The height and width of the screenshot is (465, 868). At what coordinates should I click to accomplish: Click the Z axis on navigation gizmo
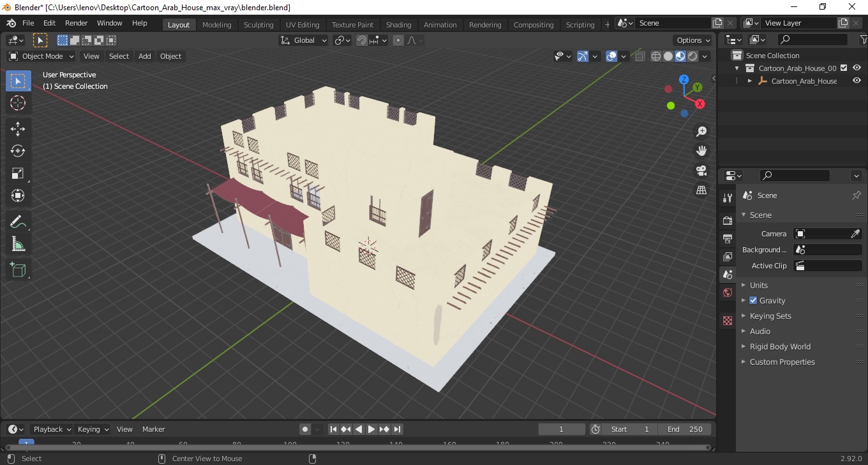point(684,80)
